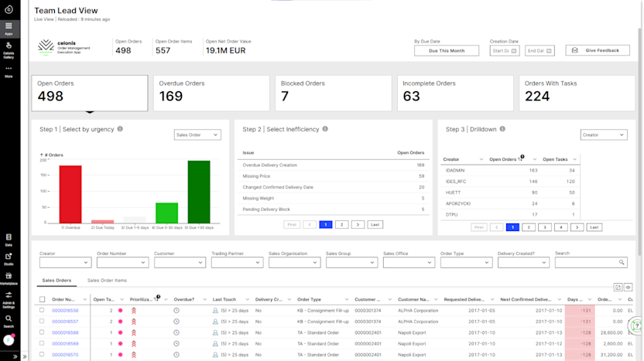The image size is (644, 361).
Task: Click the calendar icon in Start Date field
Action: [513, 51]
